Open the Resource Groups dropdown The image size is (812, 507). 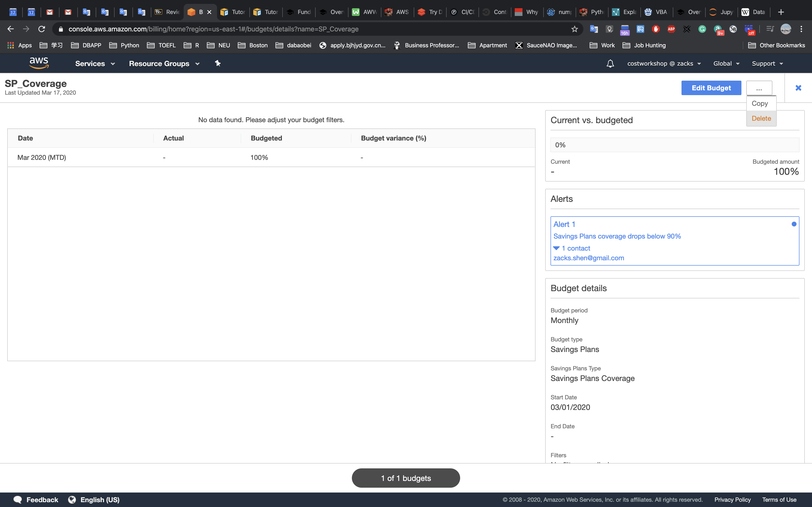[164, 64]
